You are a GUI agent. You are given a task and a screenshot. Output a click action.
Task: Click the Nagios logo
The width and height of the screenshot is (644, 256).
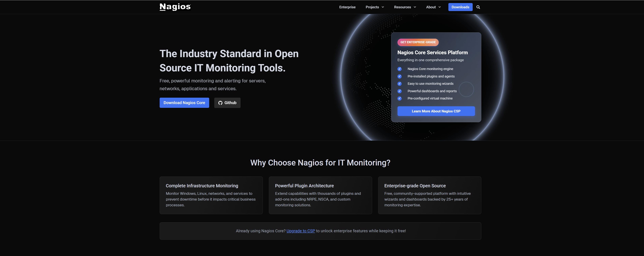pyautogui.click(x=175, y=7)
